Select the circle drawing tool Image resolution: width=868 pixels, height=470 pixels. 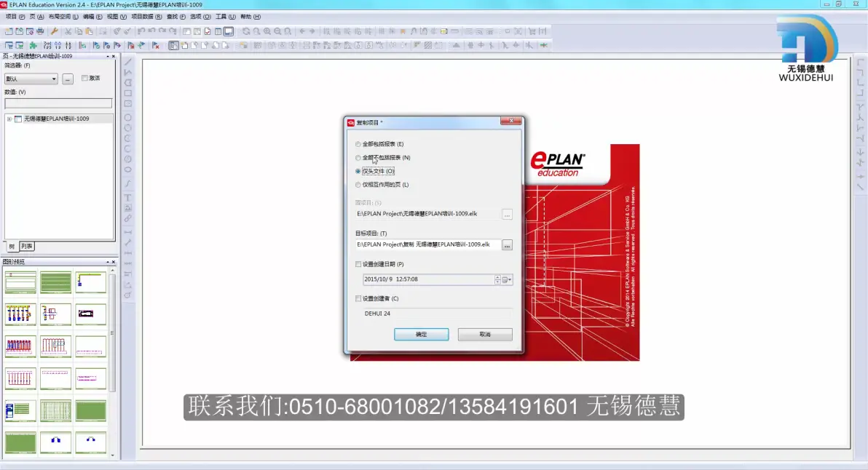coord(128,118)
